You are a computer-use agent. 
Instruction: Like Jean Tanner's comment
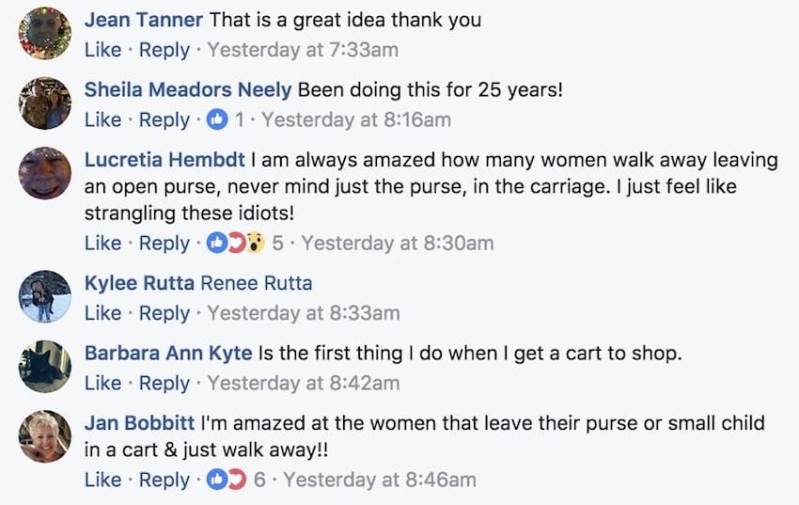click(x=103, y=50)
